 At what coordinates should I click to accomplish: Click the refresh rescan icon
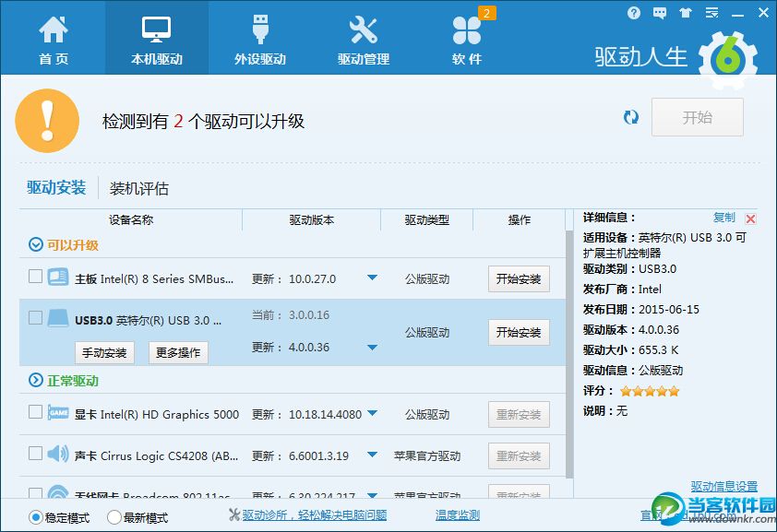pos(631,117)
